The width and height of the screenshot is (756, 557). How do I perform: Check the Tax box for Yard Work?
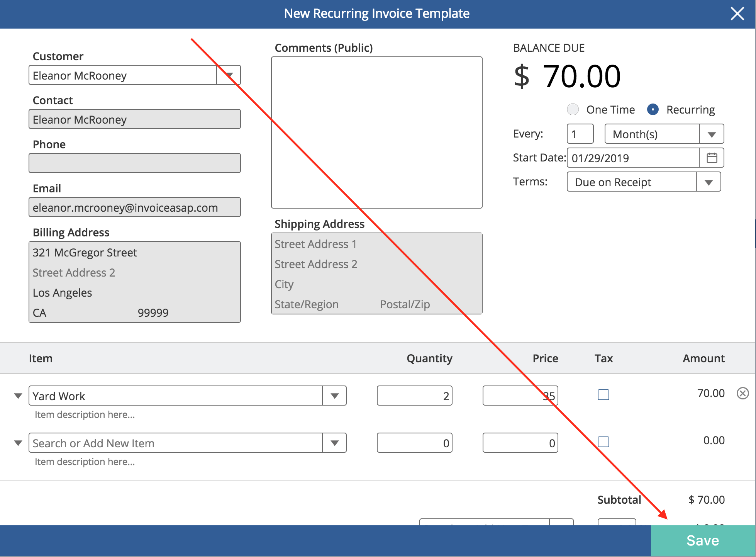[603, 395]
